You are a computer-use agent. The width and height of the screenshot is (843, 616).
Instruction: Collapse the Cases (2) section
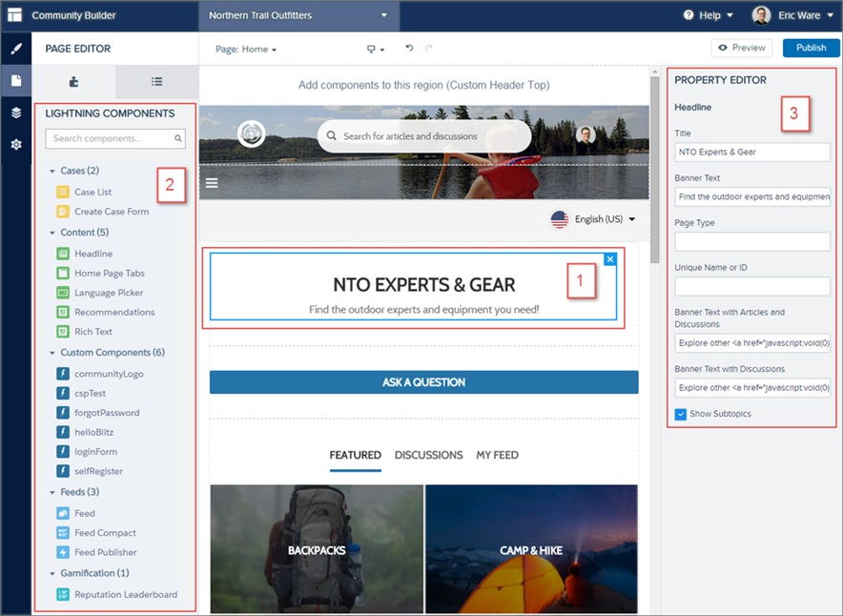52,171
